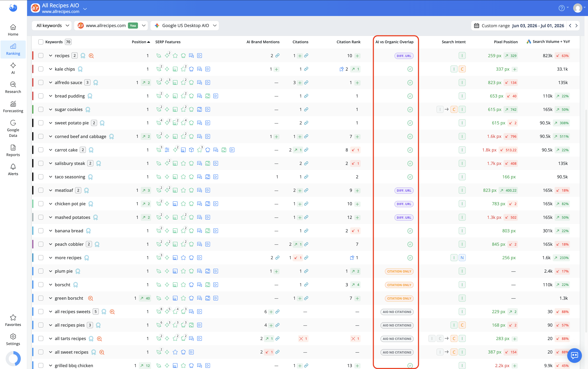Viewport: 588px width, 369px height.
Task: Go to the AI sidebar section
Action: (x=13, y=69)
